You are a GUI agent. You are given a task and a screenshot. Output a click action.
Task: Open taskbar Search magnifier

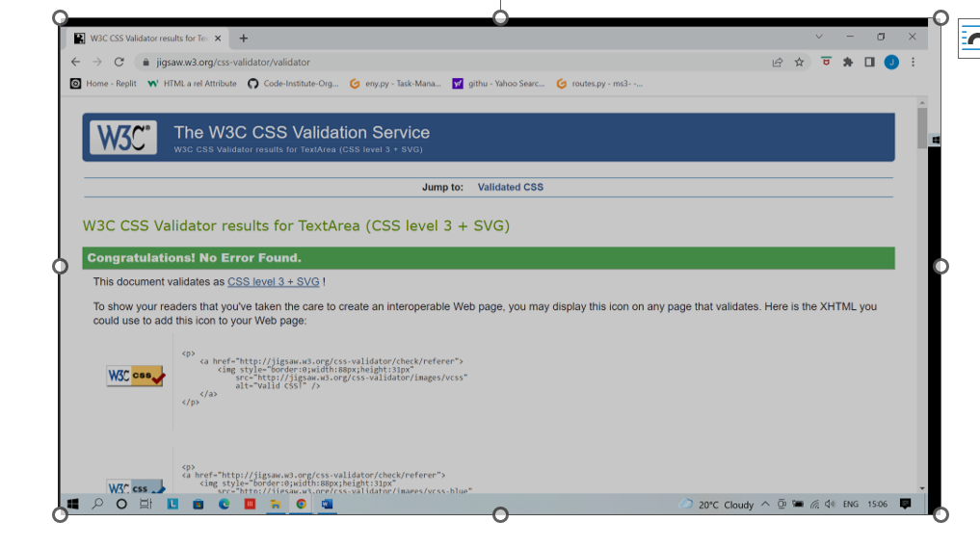tap(97, 505)
